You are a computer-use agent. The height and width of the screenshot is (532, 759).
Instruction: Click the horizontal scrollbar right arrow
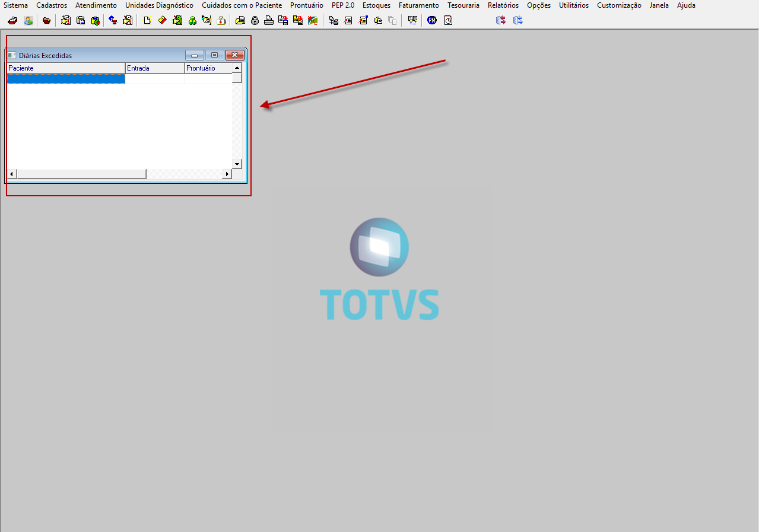[226, 174]
